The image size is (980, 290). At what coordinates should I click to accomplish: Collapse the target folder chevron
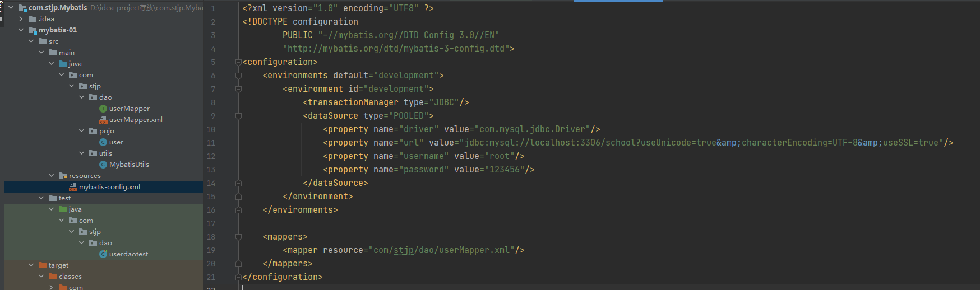click(31, 265)
